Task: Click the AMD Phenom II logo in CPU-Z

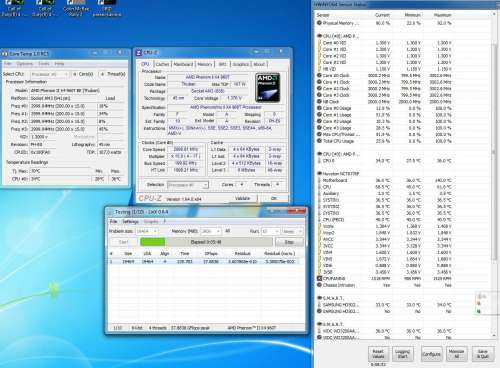Action: tap(267, 88)
